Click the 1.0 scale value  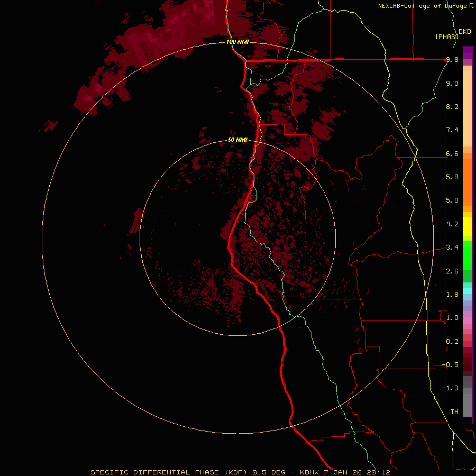(452, 318)
